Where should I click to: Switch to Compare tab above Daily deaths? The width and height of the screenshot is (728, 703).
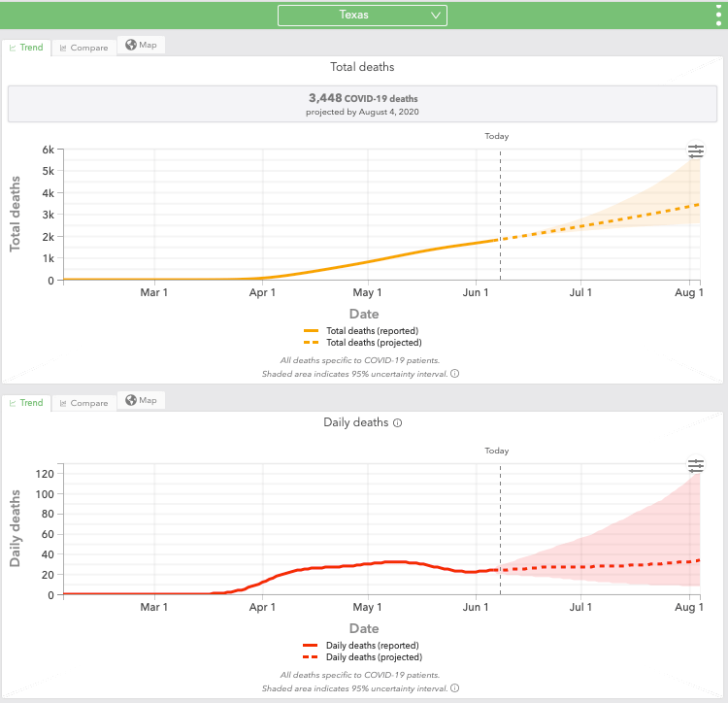coord(83,403)
